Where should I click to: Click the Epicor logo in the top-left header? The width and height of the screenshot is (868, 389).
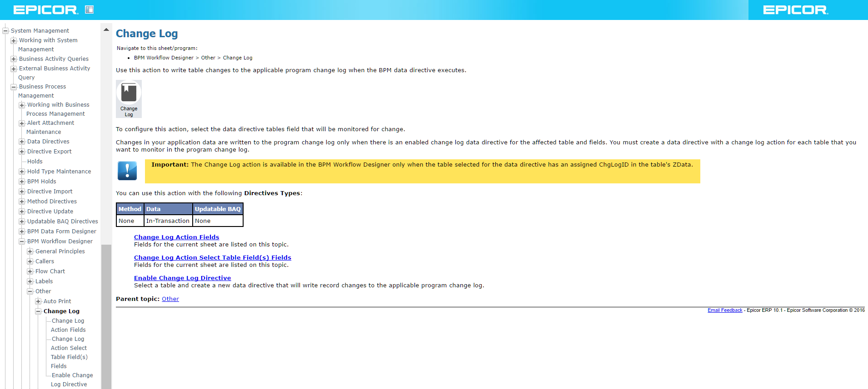(45, 10)
